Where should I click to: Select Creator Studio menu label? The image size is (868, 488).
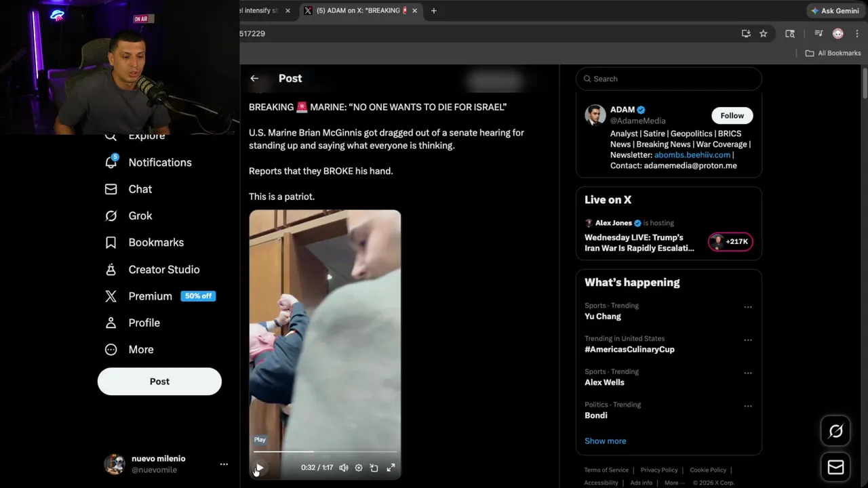coord(164,269)
